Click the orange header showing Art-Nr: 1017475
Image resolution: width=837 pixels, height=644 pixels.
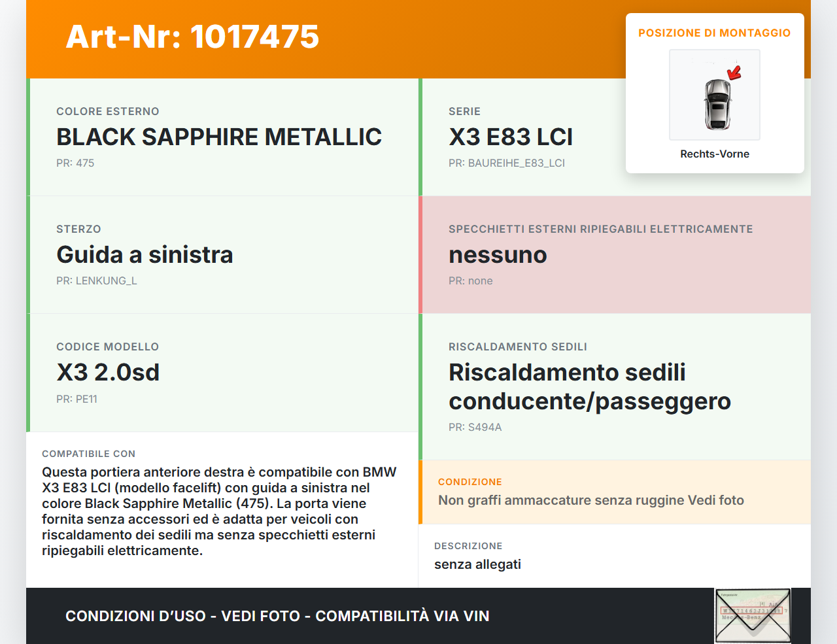coord(192,38)
